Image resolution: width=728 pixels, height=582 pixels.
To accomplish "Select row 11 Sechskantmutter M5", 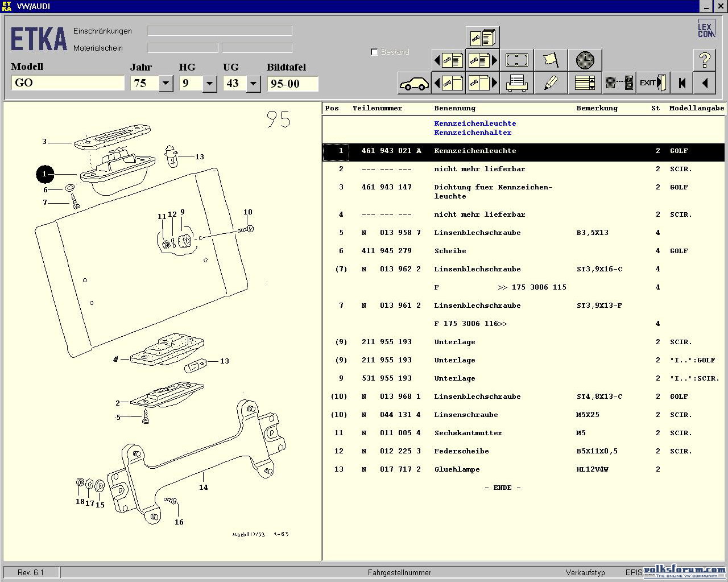I will click(x=523, y=433).
